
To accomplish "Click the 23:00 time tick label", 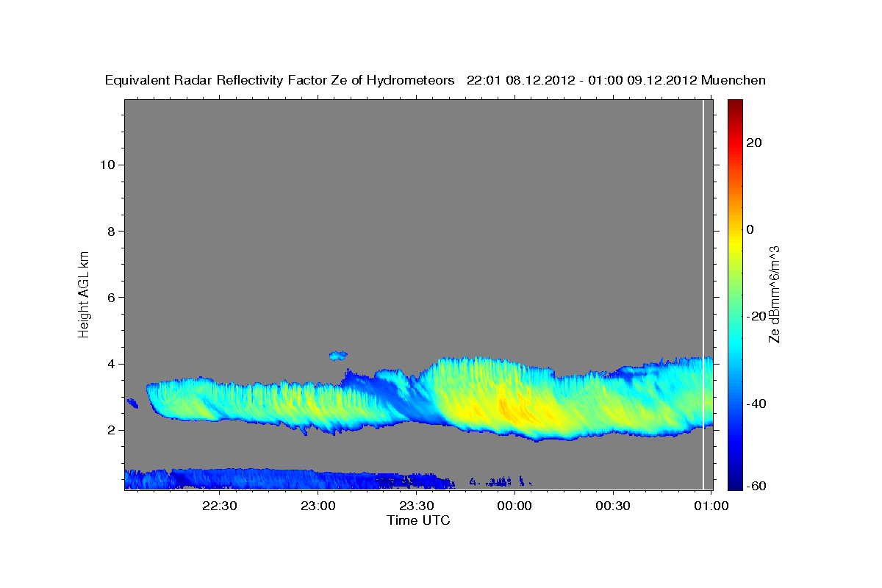I will (x=318, y=506).
